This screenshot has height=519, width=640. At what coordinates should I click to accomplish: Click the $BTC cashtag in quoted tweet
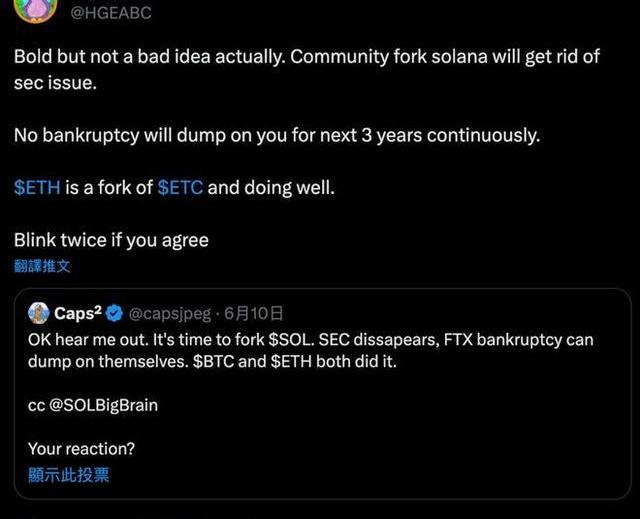pyautogui.click(x=213, y=362)
